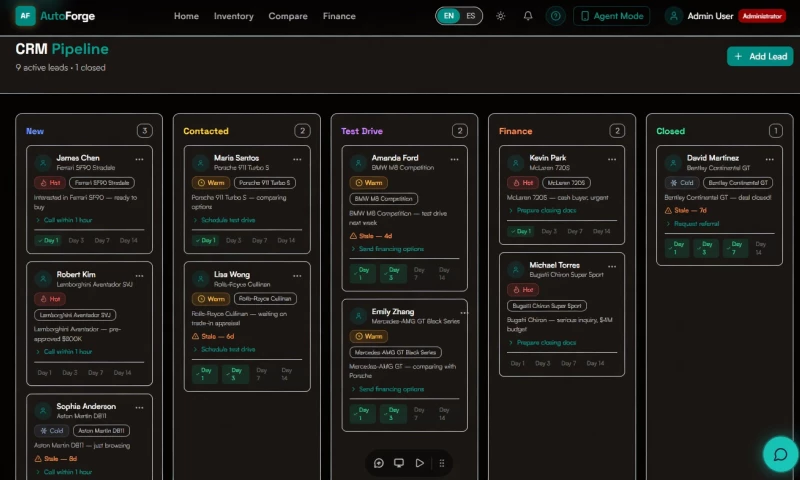Click the circular chat icon in bottom toolbar
The width and height of the screenshot is (800, 480).
click(x=379, y=463)
